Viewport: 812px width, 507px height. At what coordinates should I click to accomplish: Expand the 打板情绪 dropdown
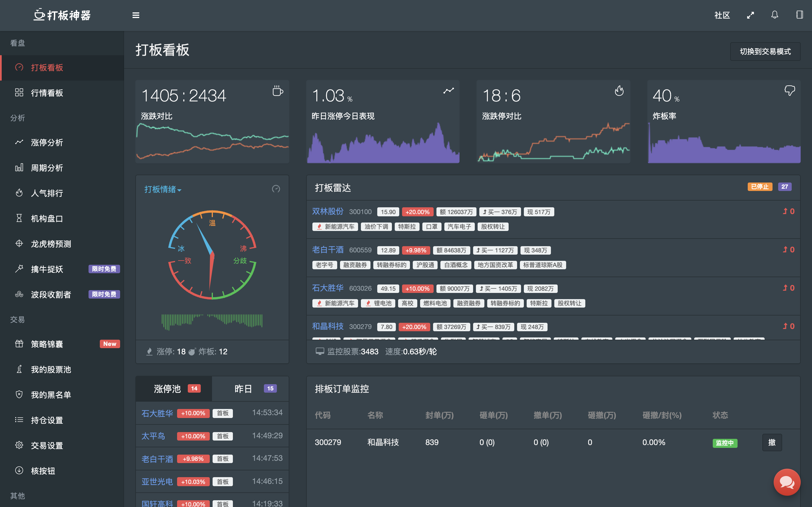[x=163, y=190]
